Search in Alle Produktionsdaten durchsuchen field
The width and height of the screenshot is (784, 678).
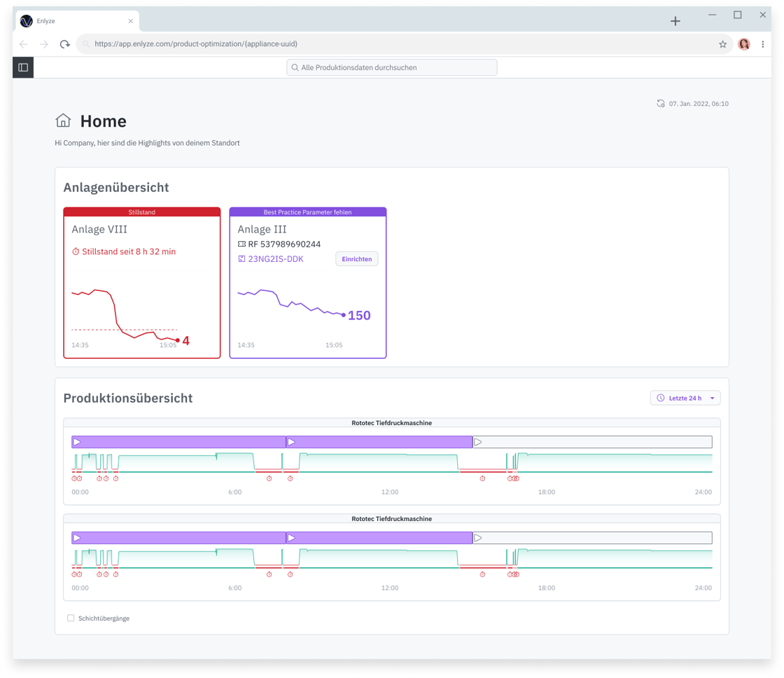[x=392, y=67]
